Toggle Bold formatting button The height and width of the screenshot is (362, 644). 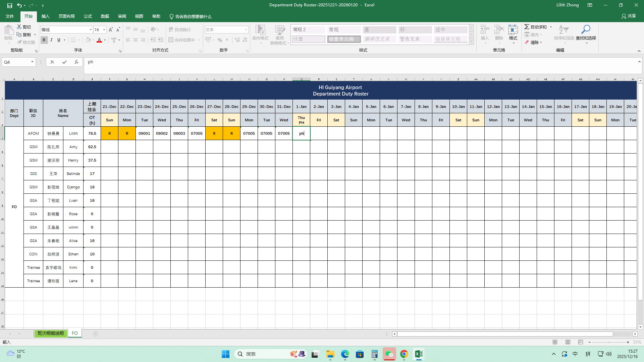44,40
